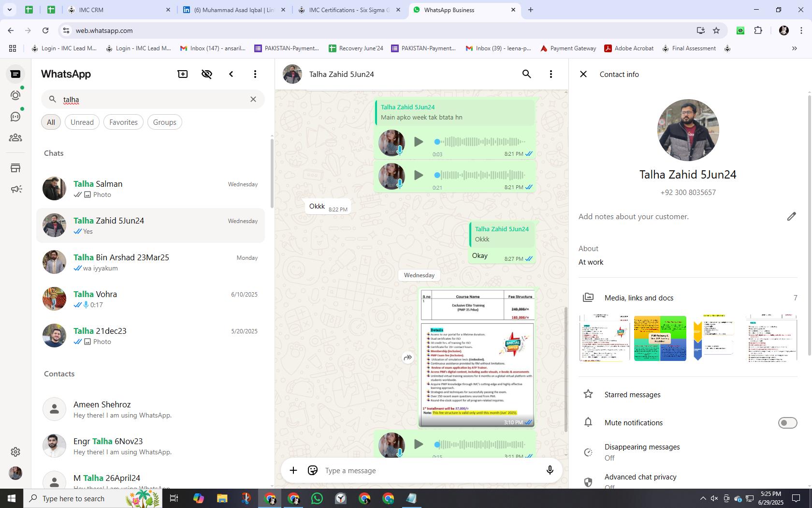Open Talha Bin Arshad 23Mar25 chat
Viewport: 812px width, 508px height.
pos(151,262)
